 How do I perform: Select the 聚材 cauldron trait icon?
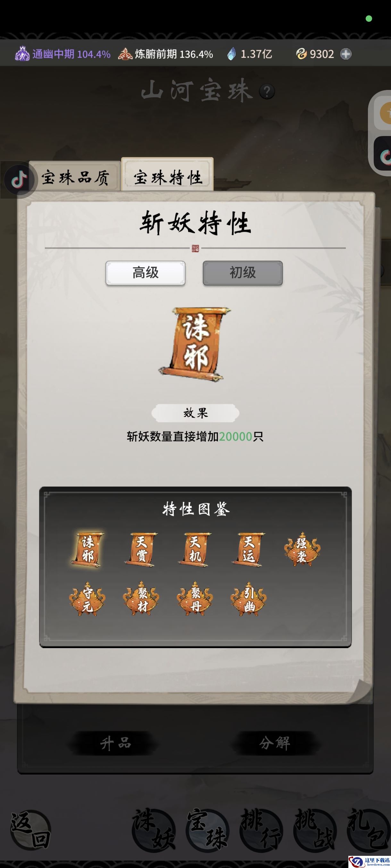(x=141, y=599)
